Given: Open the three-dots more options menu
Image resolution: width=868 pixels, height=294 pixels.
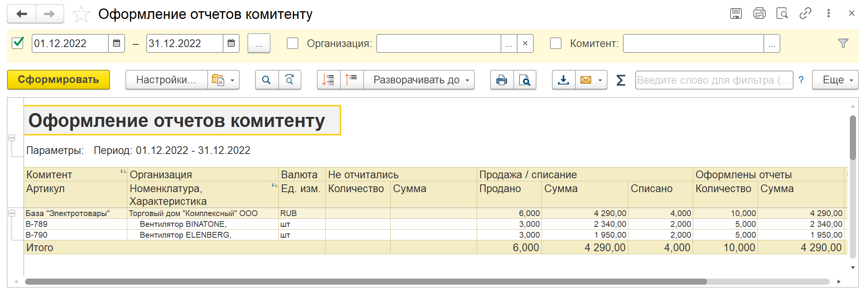Looking at the screenshot, I should coord(828,14).
